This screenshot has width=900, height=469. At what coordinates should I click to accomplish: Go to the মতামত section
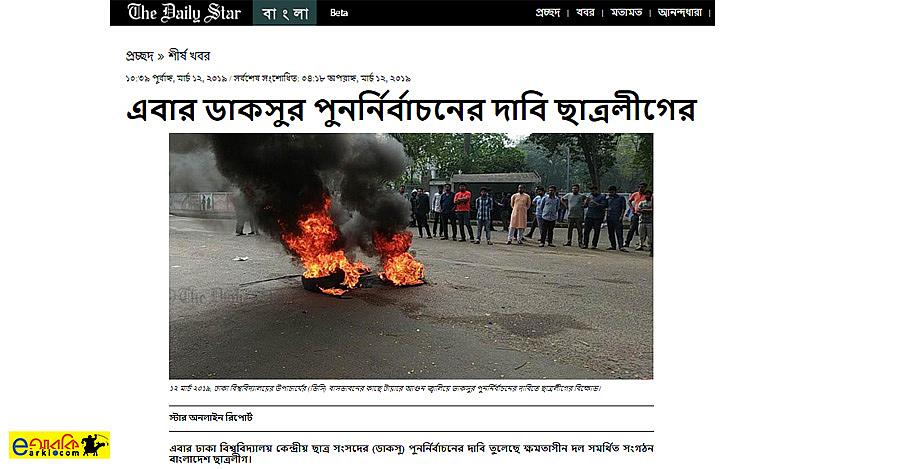[626, 13]
